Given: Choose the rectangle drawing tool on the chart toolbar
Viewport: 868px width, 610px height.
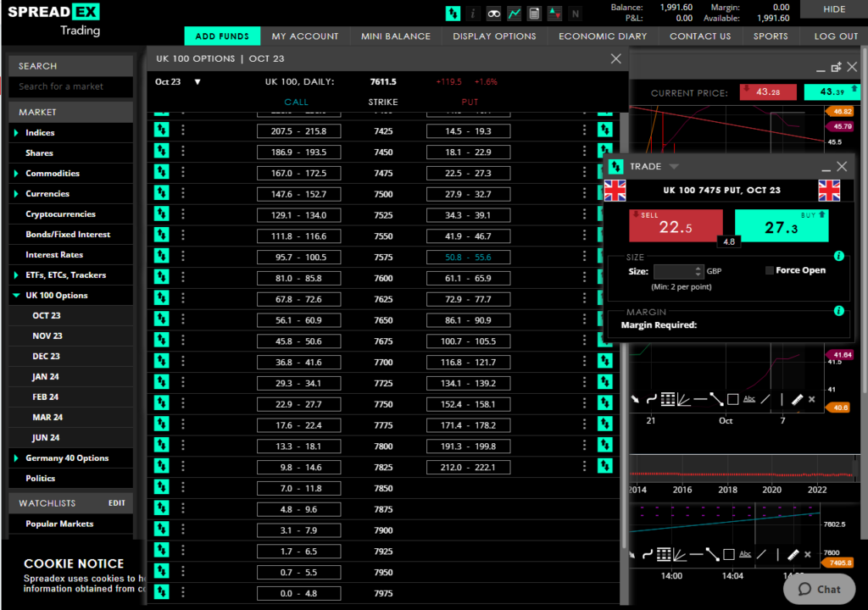Looking at the screenshot, I should (733, 398).
